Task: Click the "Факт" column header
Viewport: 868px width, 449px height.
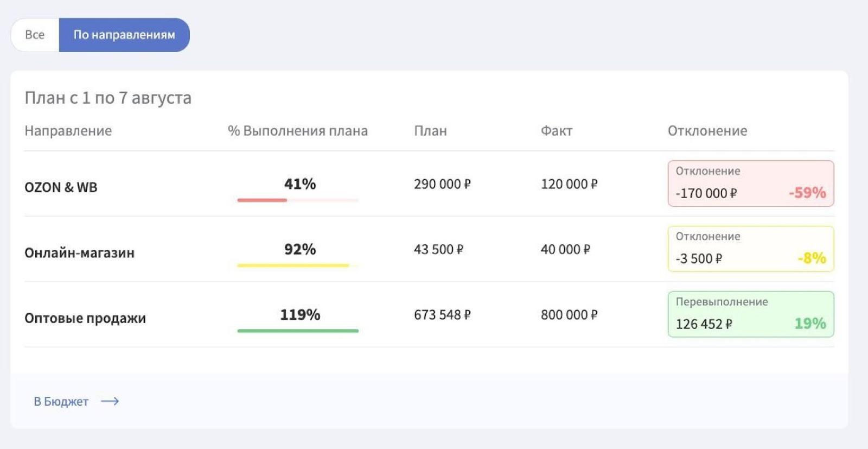Action: click(556, 131)
